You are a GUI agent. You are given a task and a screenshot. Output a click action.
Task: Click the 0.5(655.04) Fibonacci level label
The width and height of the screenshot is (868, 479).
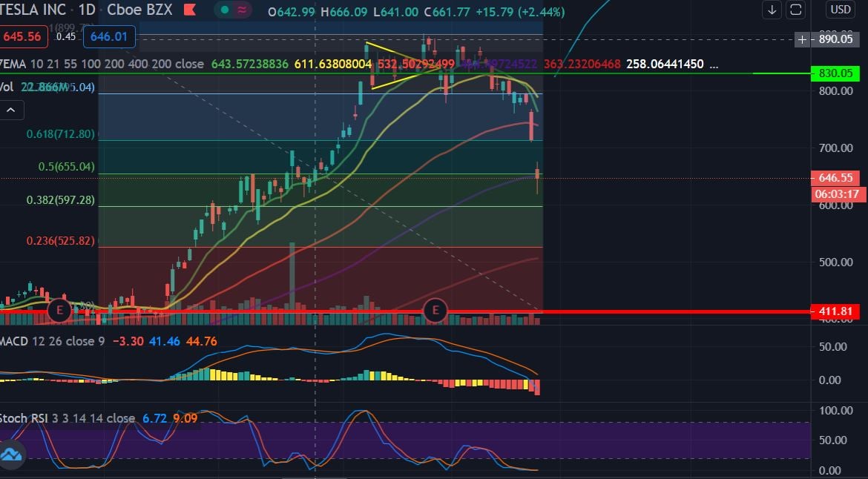[x=67, y=167]
